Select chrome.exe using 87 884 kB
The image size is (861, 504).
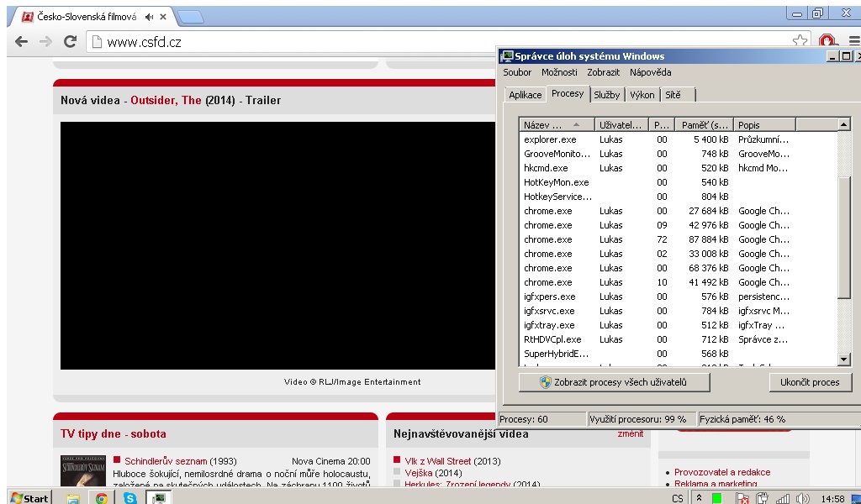679,239
